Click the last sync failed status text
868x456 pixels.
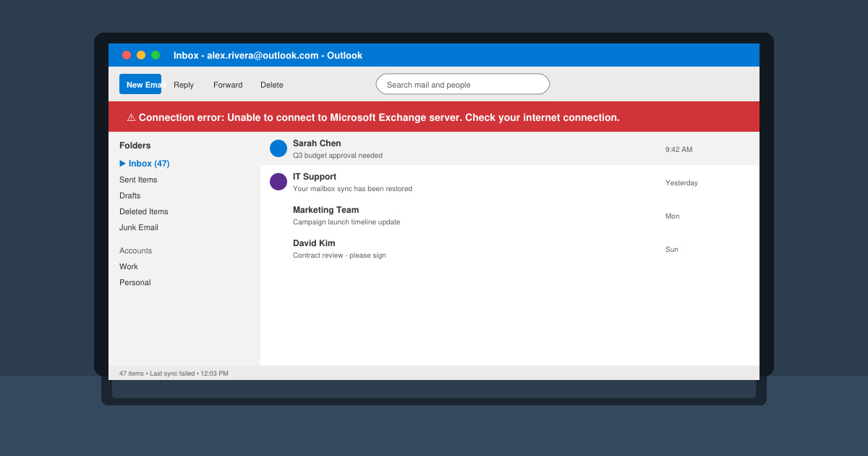click(x=172, y=373)
